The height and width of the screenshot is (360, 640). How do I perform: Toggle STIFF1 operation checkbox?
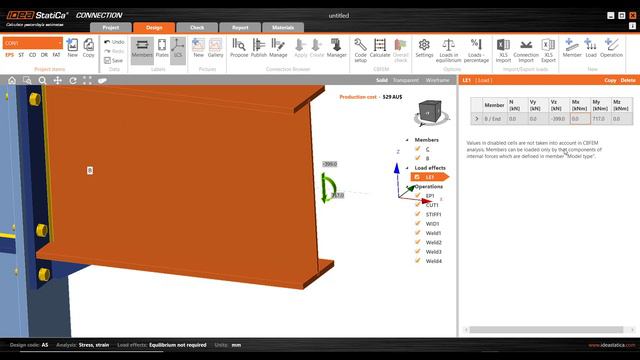pos(418,214)
